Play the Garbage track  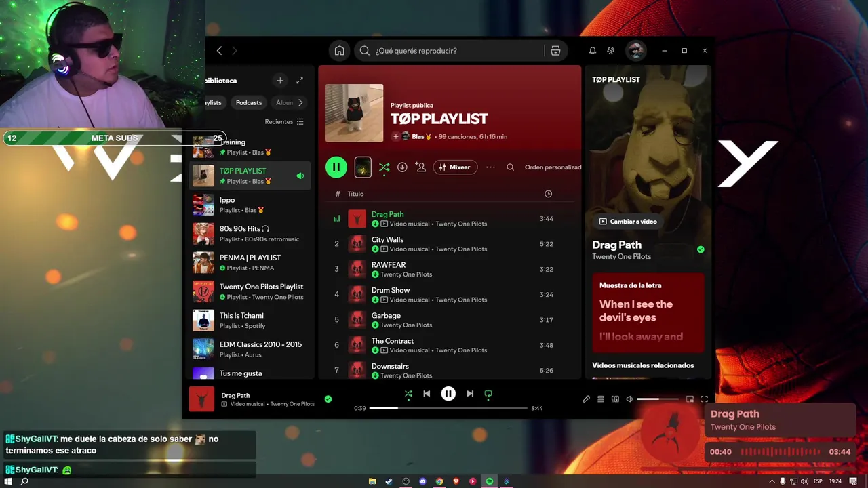pyautogui.click(x=450, y=320)
